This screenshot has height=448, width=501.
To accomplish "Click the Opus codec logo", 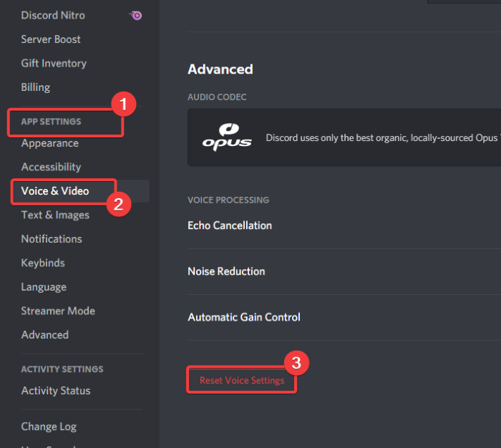I will pos(226,137).
